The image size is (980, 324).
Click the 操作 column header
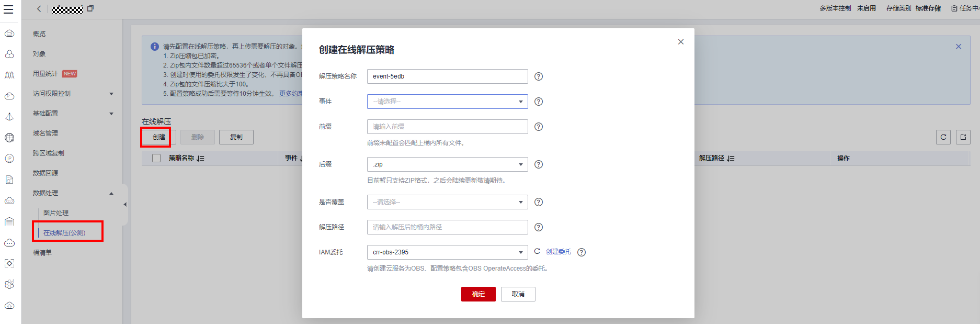(844, 158)
